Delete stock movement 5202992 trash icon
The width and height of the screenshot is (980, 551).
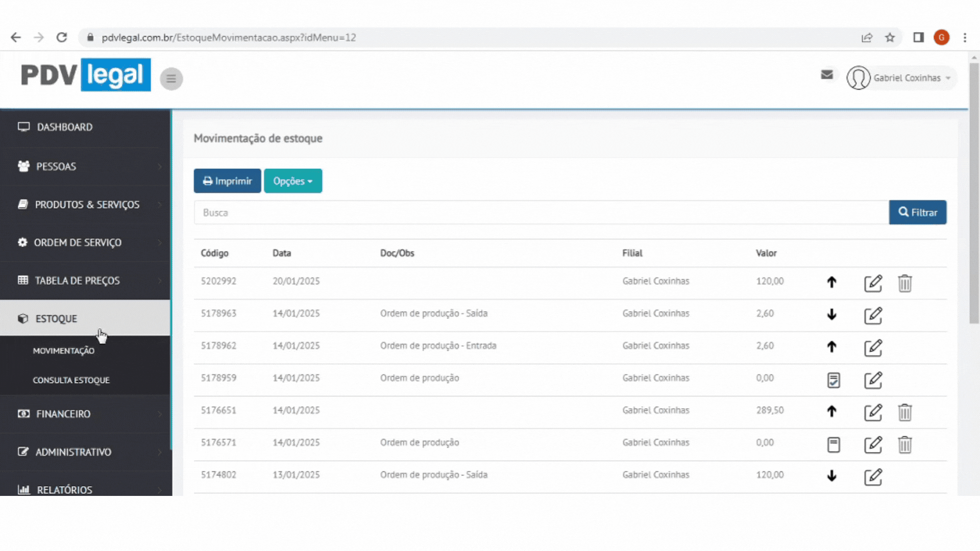pos(904,283)
